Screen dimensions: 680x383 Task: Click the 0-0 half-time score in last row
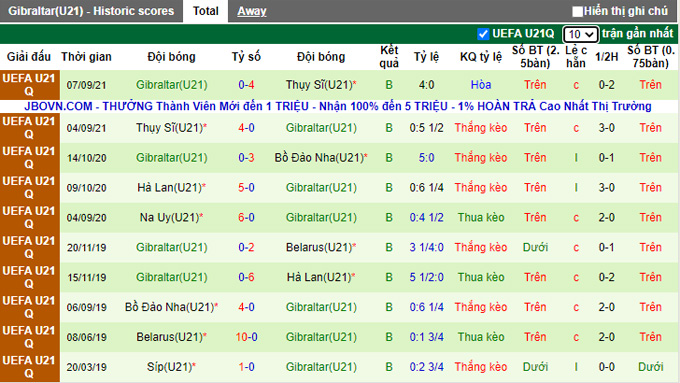pyautogui.click(x=606, y=367)
